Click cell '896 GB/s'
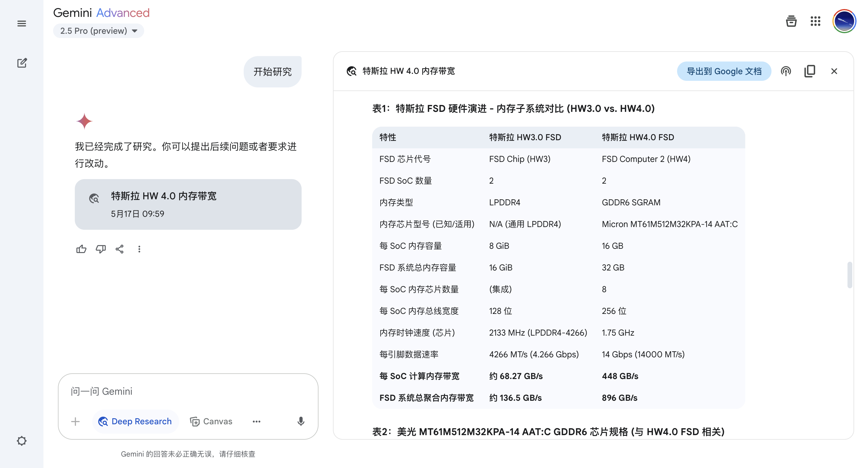The width and height of the screenshot is (868, 468). click(619, 398)
